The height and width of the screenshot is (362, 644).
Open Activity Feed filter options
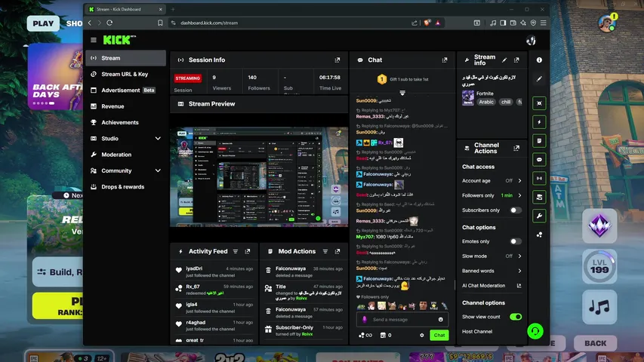(236, 251)
